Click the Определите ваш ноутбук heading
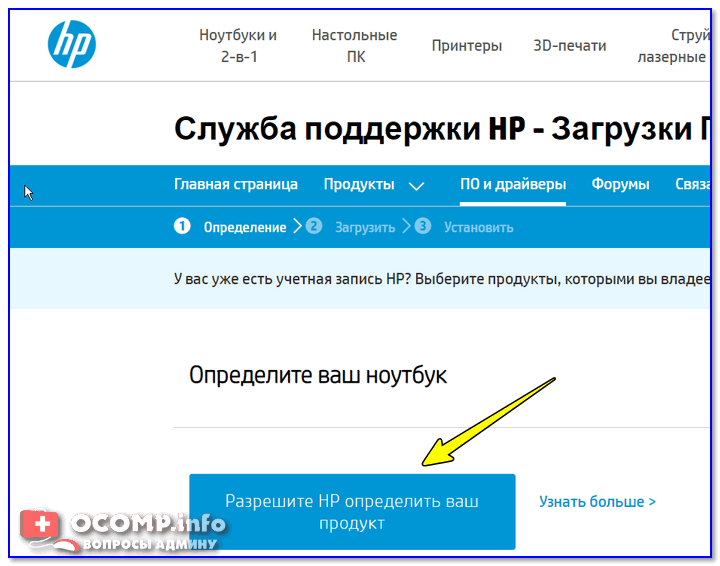Viewport: 720px width, 566px height. (x=318, y=375)
